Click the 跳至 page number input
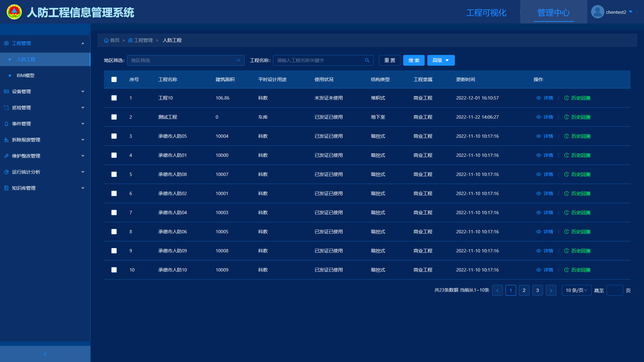The height and width of the screenshot is (362, 644). tap(614, 290)
